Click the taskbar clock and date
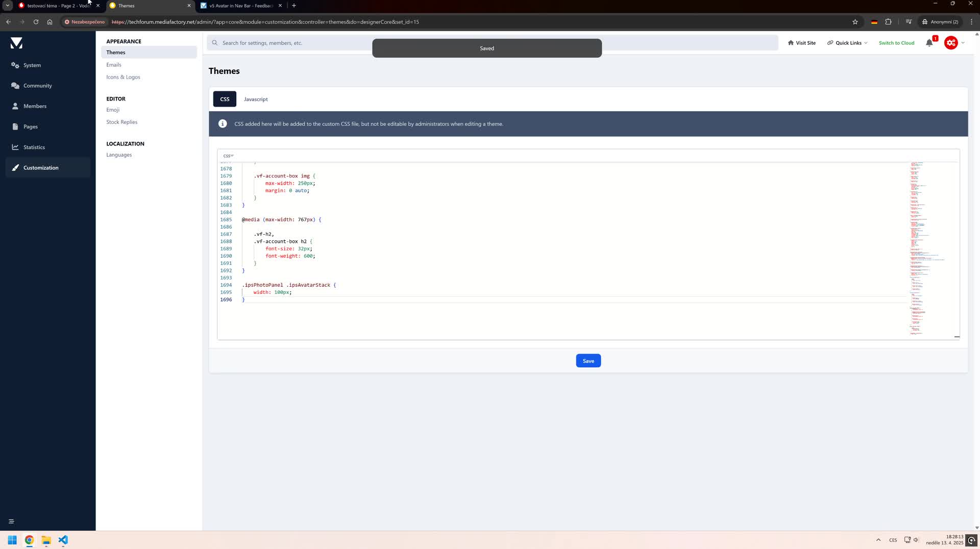980x549 pixels. tap(944, 540)
